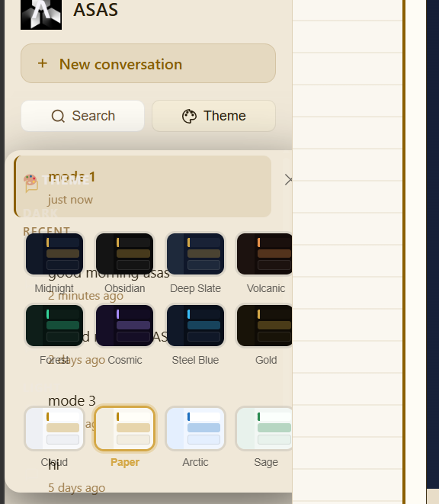The height and width of the screenshot is (504, 439).
Task: Open the Search button
Action: (x=82, y=116)
